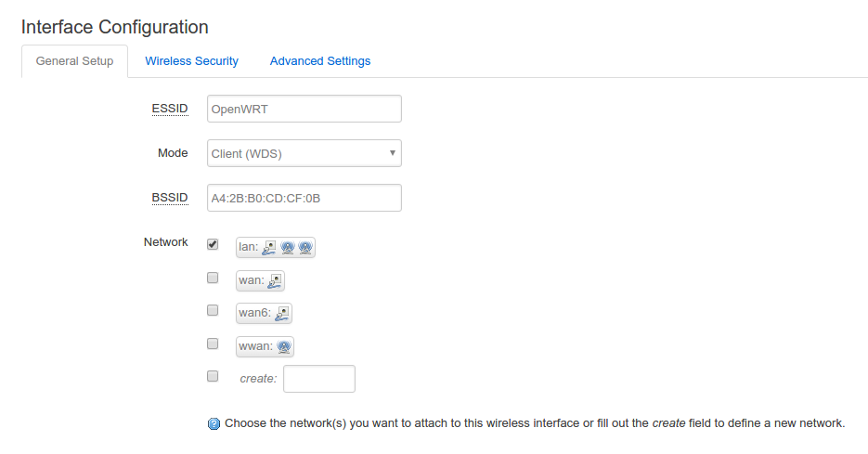Click the ethernet icon in the lan badge
The height and width of the screenshot is (454, 868).
pyautogui.click(x=269, y=247)
